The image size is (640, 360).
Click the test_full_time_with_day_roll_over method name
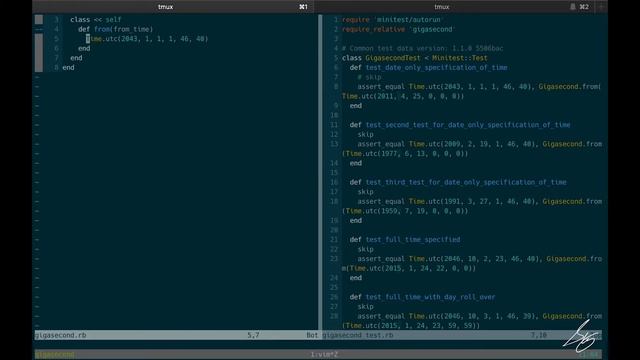click(430, 297)
